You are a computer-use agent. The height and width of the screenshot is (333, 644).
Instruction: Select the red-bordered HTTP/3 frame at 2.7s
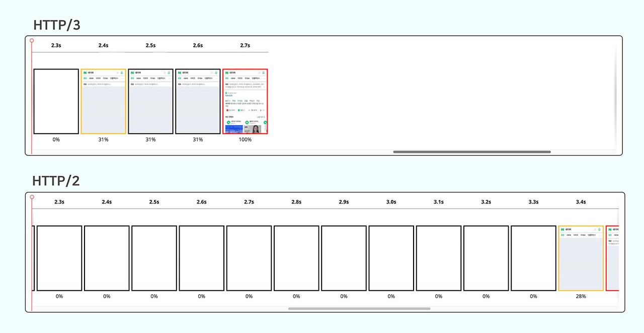point(245,101)
